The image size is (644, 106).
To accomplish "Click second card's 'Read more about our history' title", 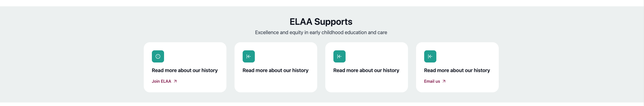I will pyautogui.click(x=275, y=70).
